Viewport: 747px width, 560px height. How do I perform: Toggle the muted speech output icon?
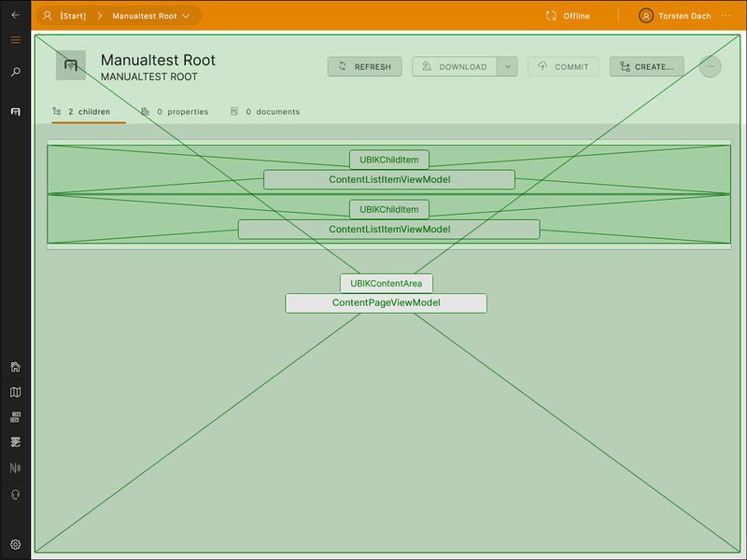15,467
